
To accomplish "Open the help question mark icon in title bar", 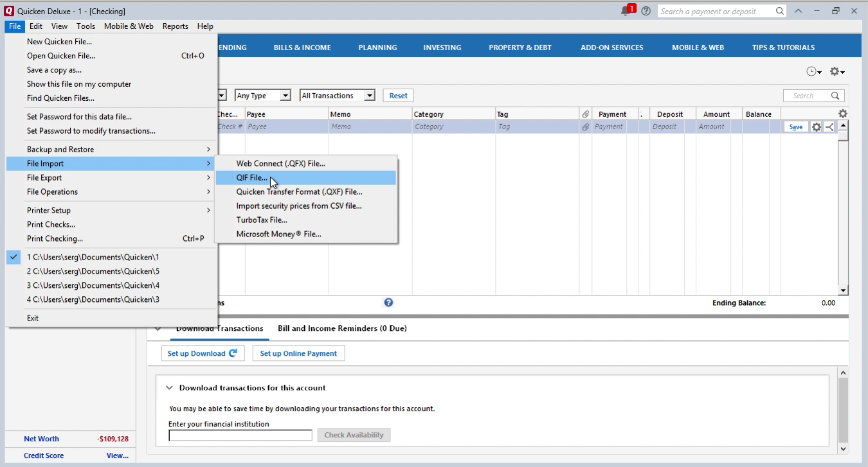I will [646, 11].
